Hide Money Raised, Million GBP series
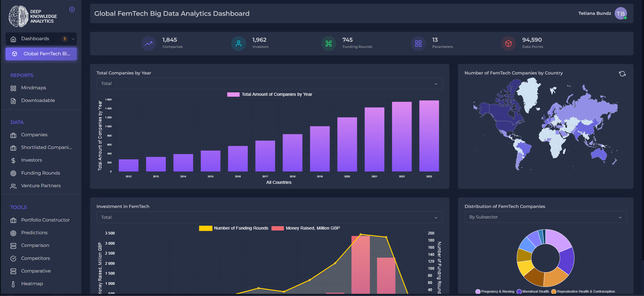The width and height of the screenshot is (644, 296). 277,228
